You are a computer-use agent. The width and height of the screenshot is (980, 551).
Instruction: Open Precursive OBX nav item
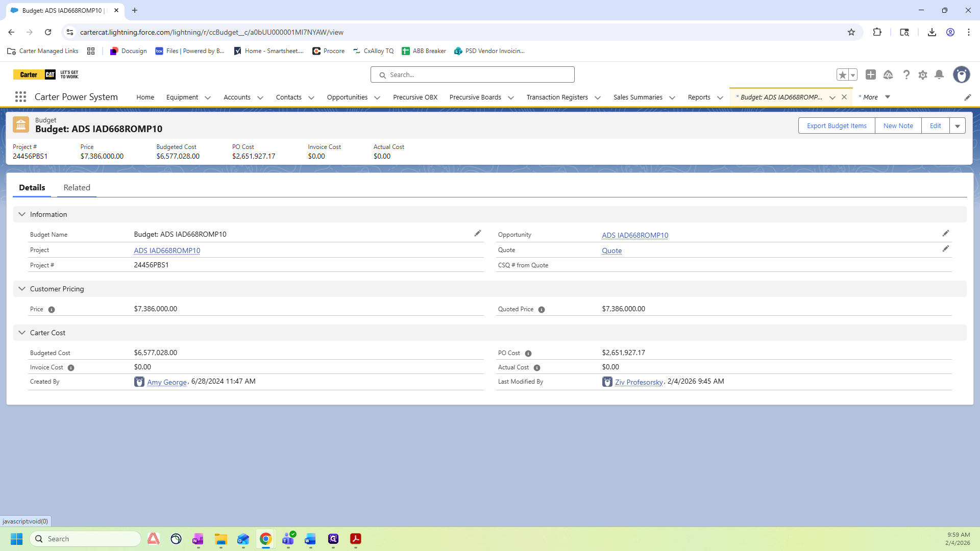tap(415, 97)
